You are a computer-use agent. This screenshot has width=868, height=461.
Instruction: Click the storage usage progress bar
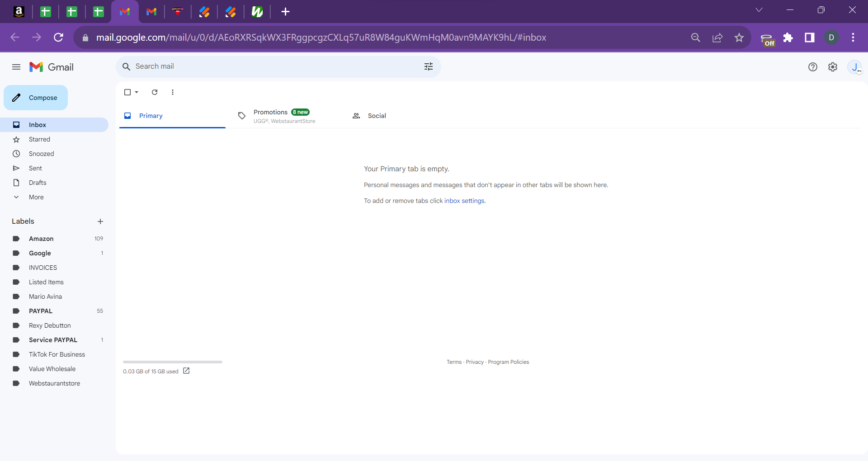click(x=173, y=362)
